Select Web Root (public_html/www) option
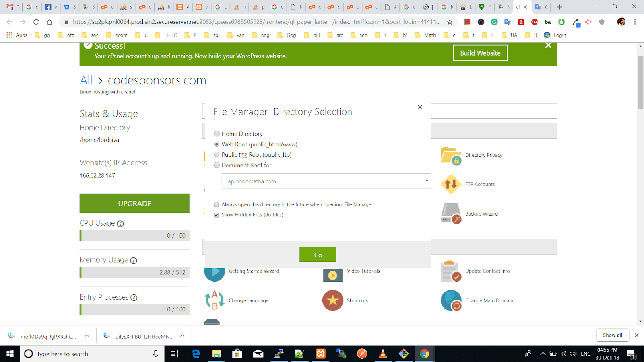644x362 pixels. [x=217, y=144]
